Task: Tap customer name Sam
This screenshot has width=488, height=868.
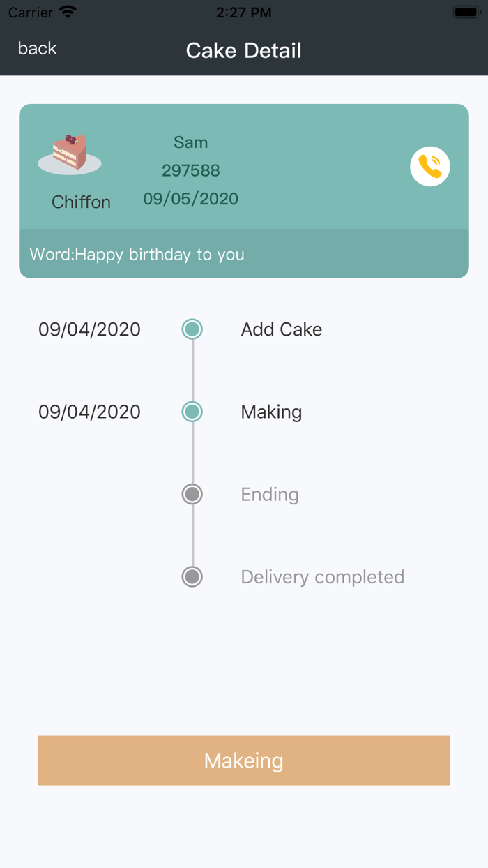Action: (x=190, y=142)
